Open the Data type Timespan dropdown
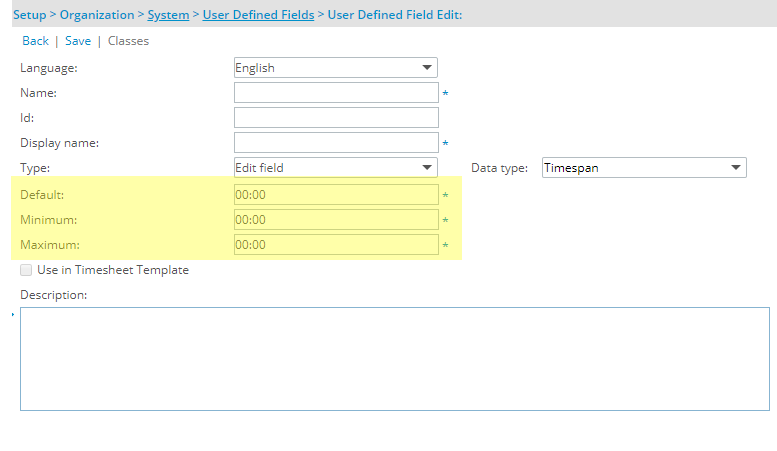This screenshot has width=777, height=451. 644,168
